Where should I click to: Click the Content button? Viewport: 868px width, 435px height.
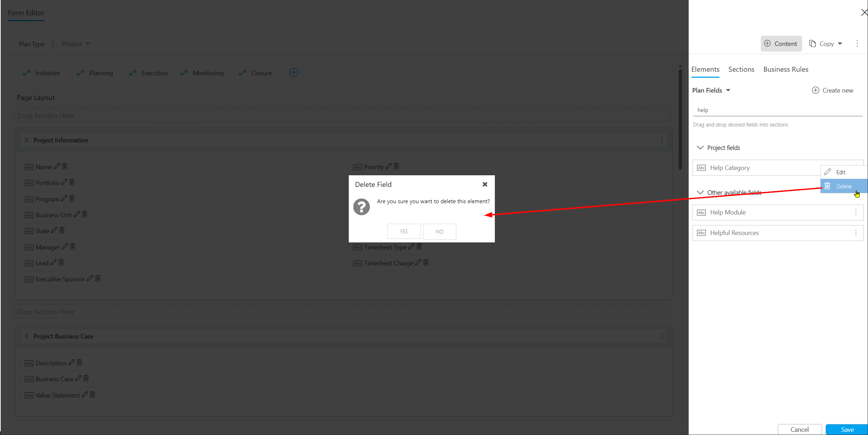point(781,43)
